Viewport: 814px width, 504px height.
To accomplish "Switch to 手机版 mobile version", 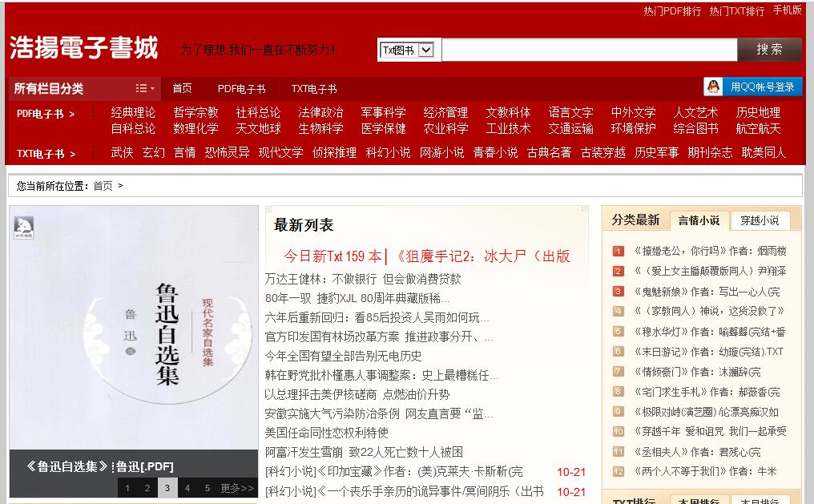I will tap(787, 10).
